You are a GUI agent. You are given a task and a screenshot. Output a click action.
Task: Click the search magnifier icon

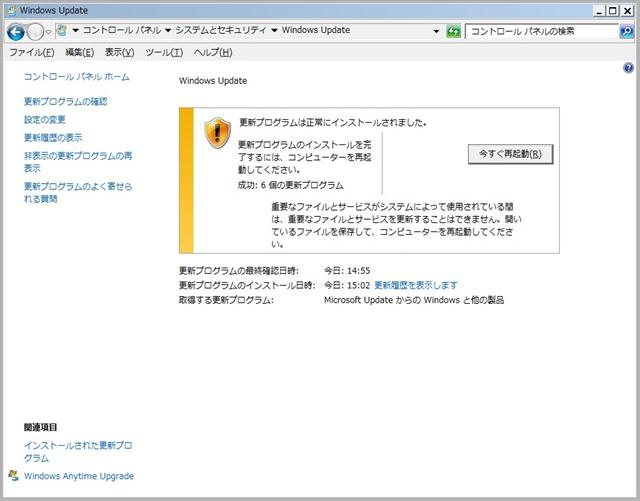pos(627,31)
